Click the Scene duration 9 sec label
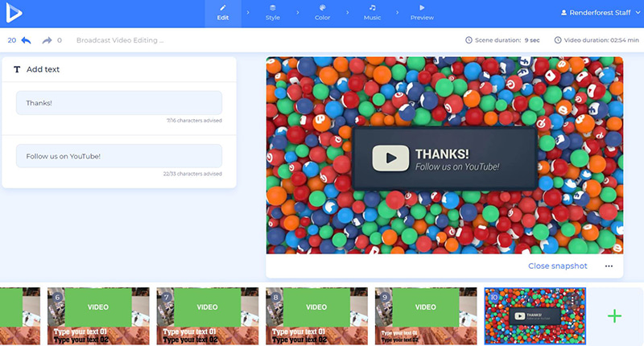This screenshot has width=644, height=346. [507, 40]
